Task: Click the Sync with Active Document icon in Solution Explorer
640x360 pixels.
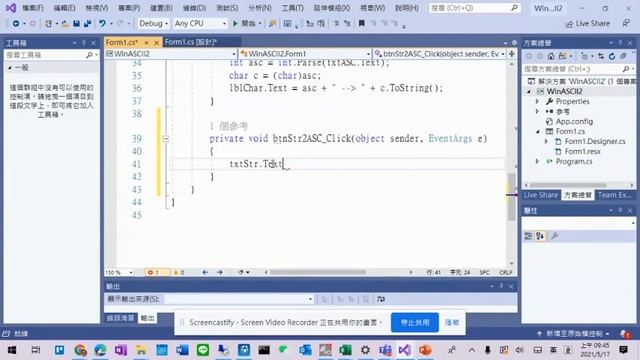Action: [x=601, y=56]
